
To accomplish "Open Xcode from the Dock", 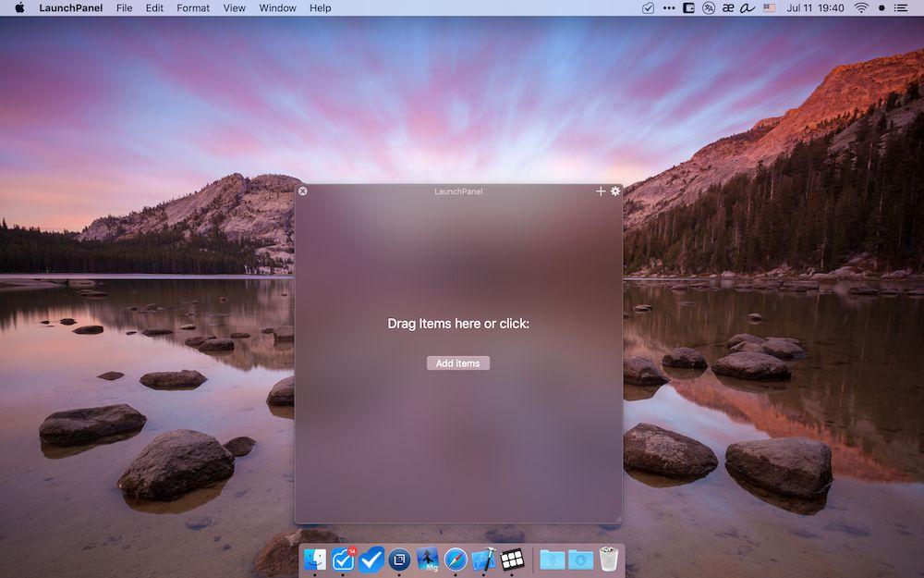I will pos(484,560).
